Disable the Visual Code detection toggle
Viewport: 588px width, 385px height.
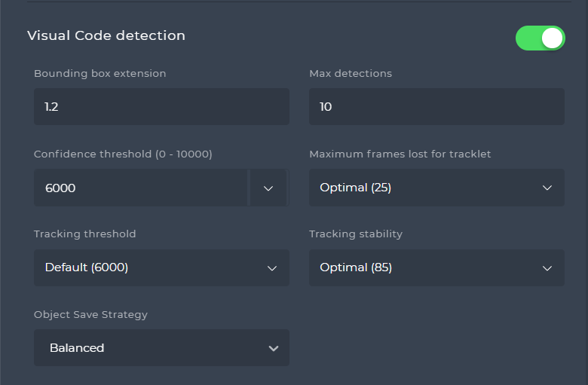(x=540, y=38)
